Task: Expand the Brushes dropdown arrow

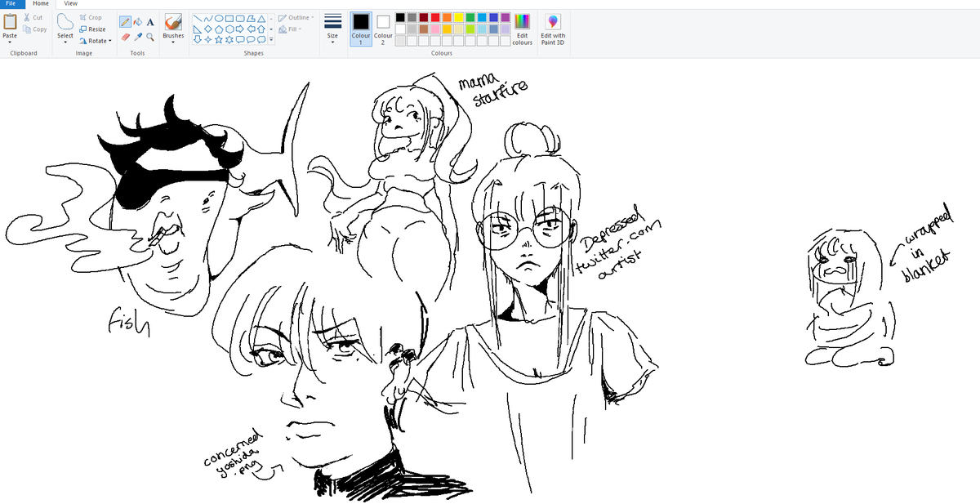Action: [x=173, y=42]
